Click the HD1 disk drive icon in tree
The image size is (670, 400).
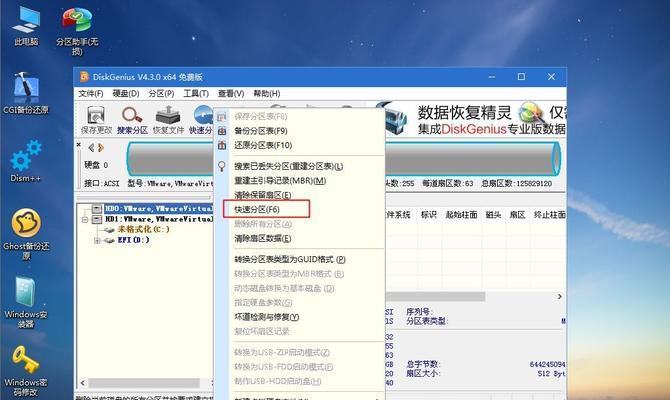point(97,219)
